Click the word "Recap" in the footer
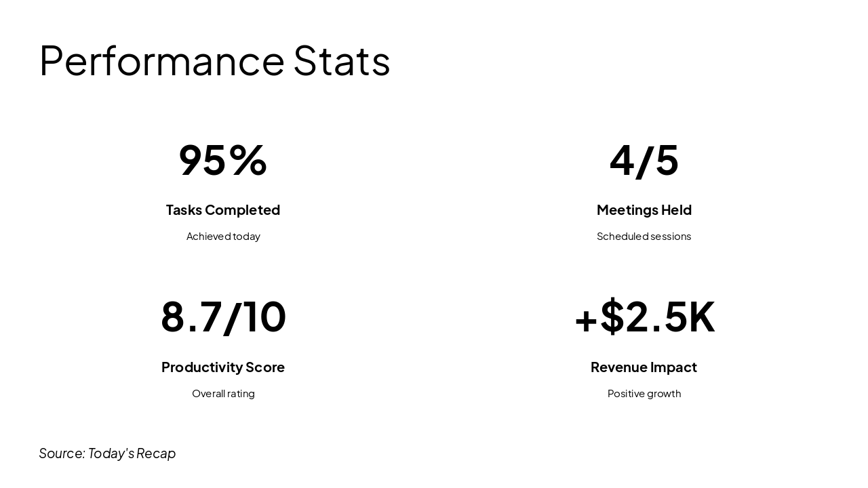Viewport: 868px width, 488px height. click(156, 453)
